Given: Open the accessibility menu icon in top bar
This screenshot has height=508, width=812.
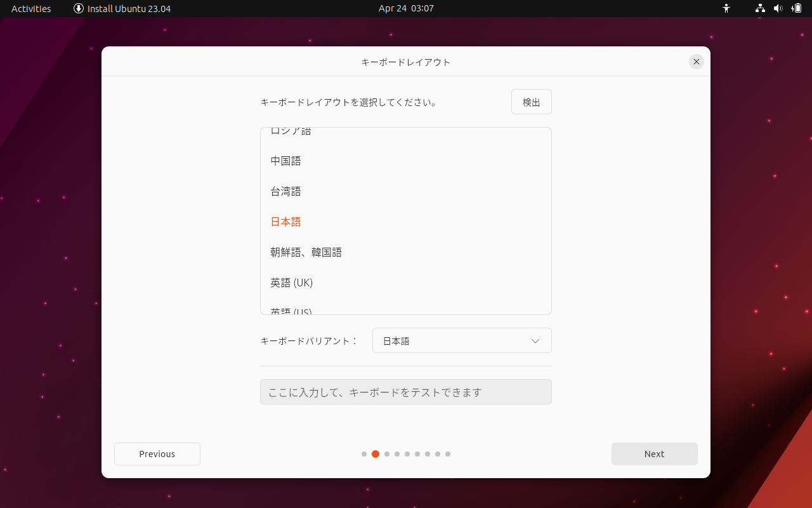Looking at the screenshot, I should (x=726, y=8).
